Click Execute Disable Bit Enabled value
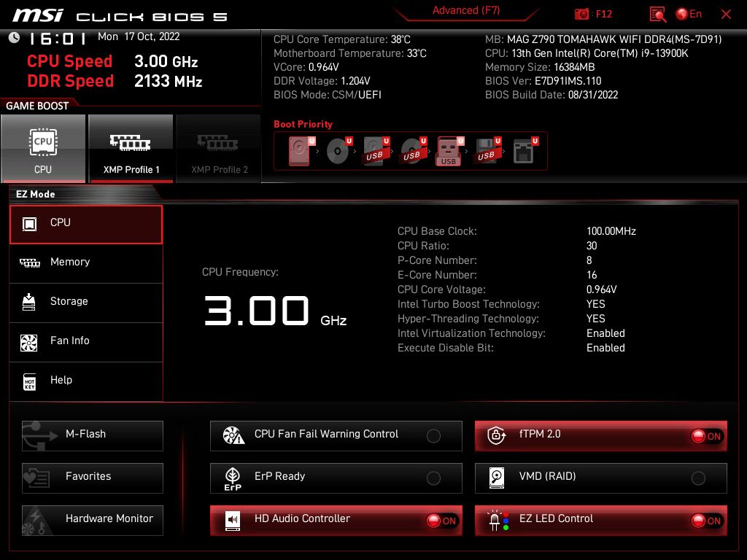Screen dimensions: 747x560 pos(605,348)
